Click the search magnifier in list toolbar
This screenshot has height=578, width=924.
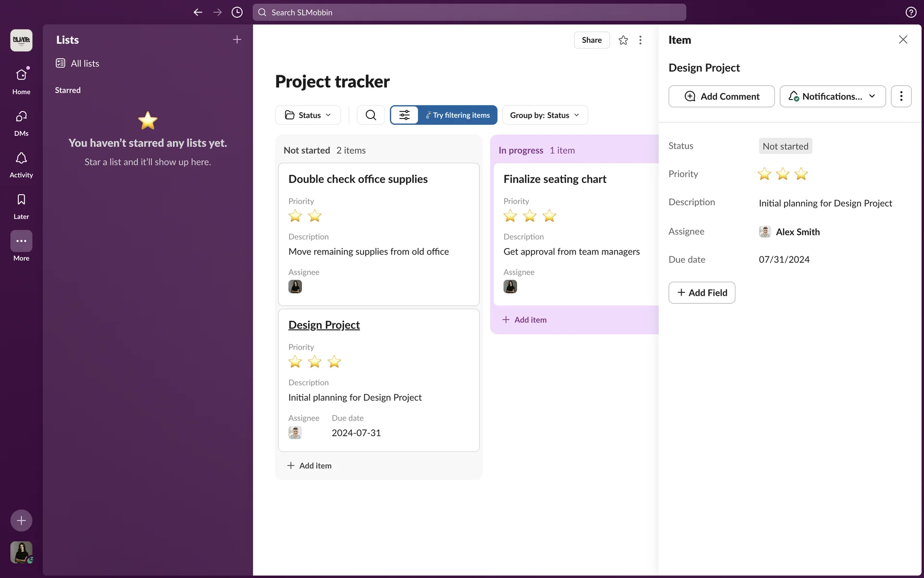click(371, 115)
